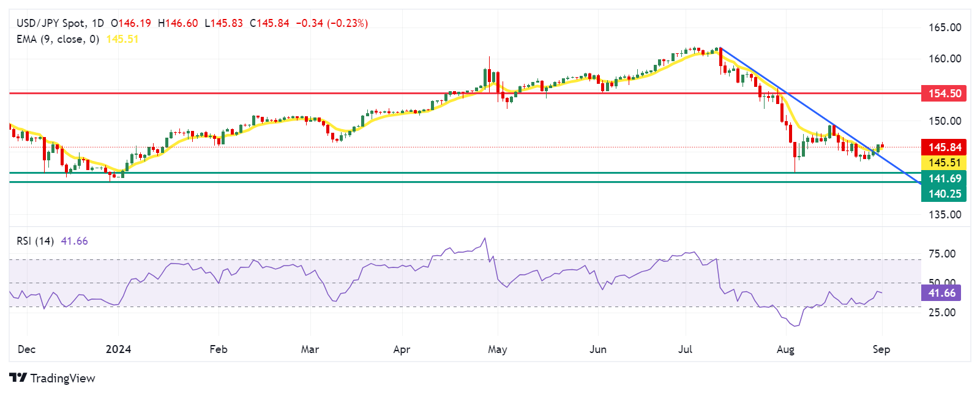Click the 165.00 price scale value

tap(944, 28)
